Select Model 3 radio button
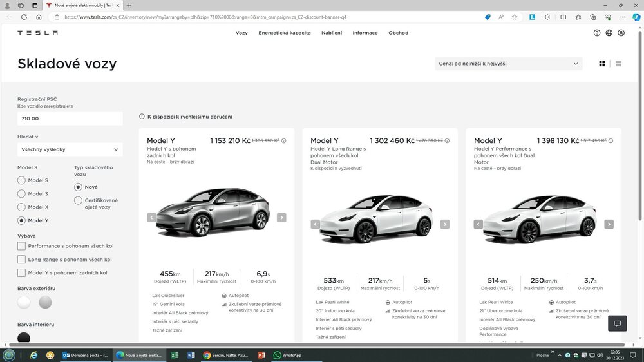The width and height of the screenshot is (644, 362). [x=21, y=194]
